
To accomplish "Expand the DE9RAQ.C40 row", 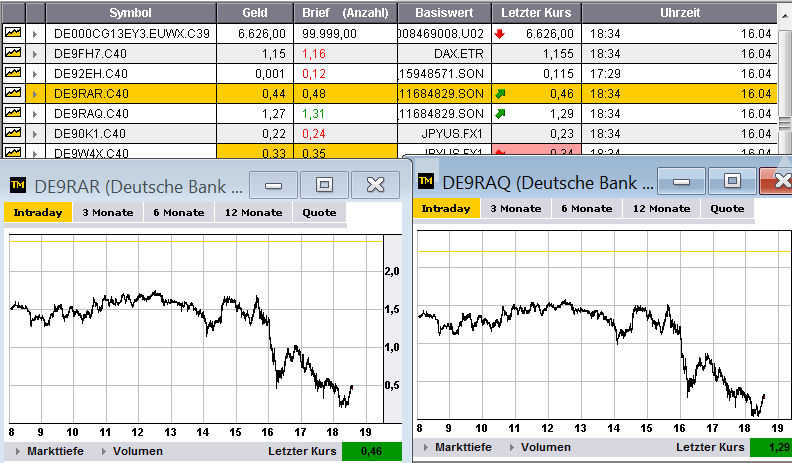I will click(35, 114).
